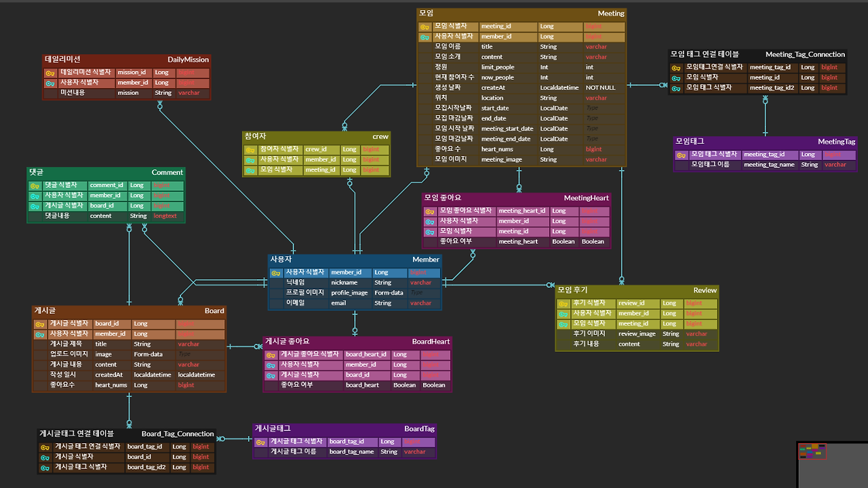Click the crew table header
This screenshot has width=868, height=488.
coord(380,137)
